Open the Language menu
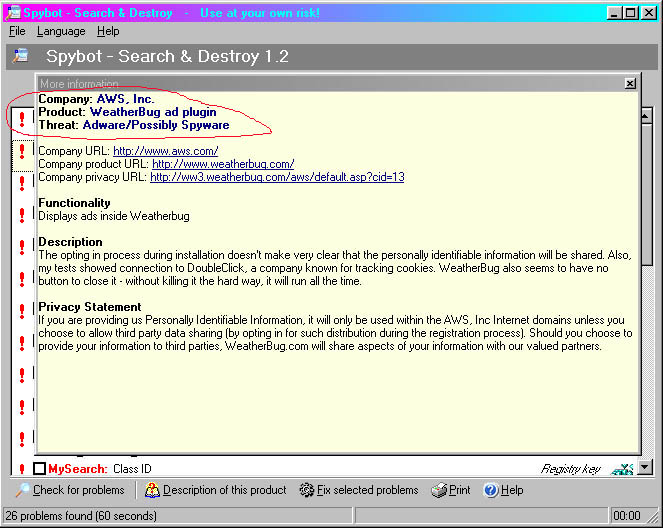Screen dimensions: 663x528 pyautogui.click(x=61, y=31)
